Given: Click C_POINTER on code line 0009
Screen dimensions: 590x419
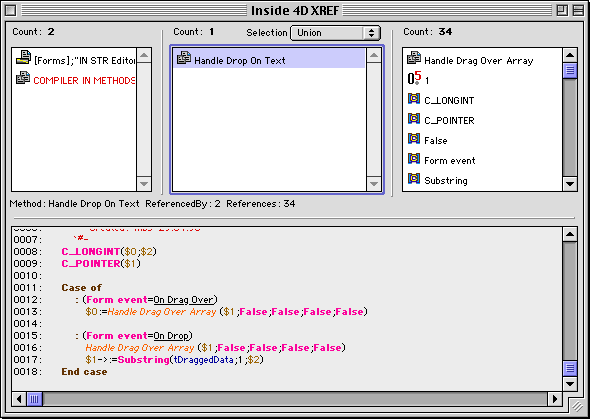Looking at the screenshot, I should click(91, 263).
